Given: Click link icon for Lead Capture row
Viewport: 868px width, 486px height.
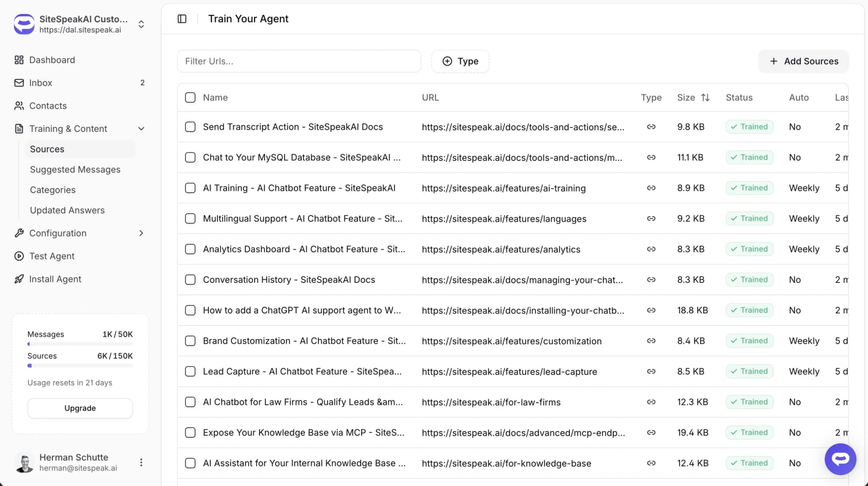Looking at the screenshot, I should click(x=651, y=371).
